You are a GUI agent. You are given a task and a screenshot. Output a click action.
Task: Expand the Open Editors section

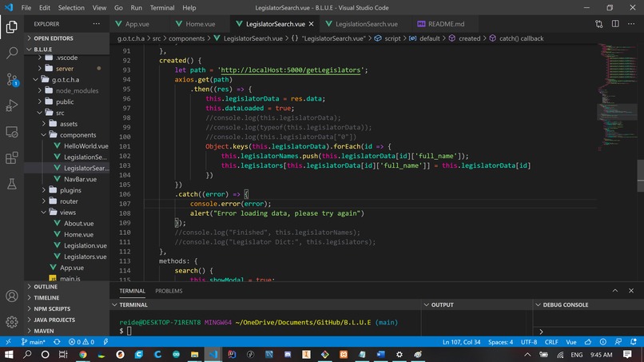[x=67, y=38]
